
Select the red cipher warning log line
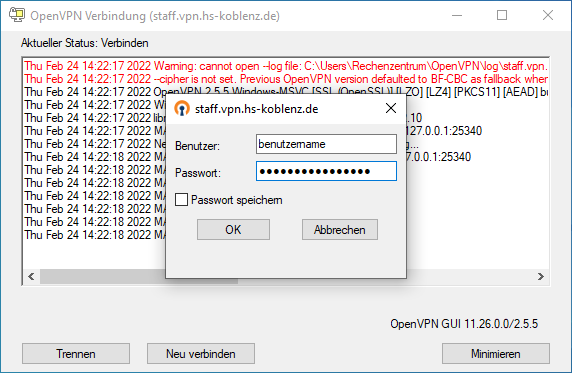(286, 79)
